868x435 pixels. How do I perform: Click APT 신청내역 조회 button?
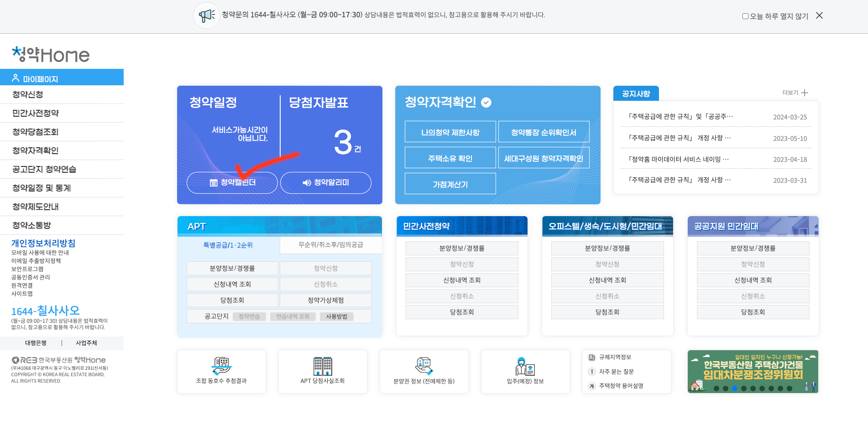[x=232, y=284]
